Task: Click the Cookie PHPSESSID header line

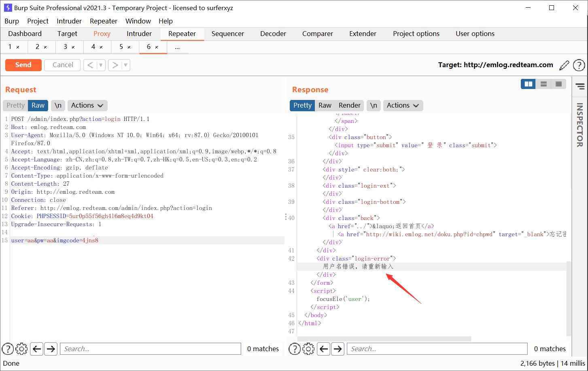Action: (x=82, y=216)
